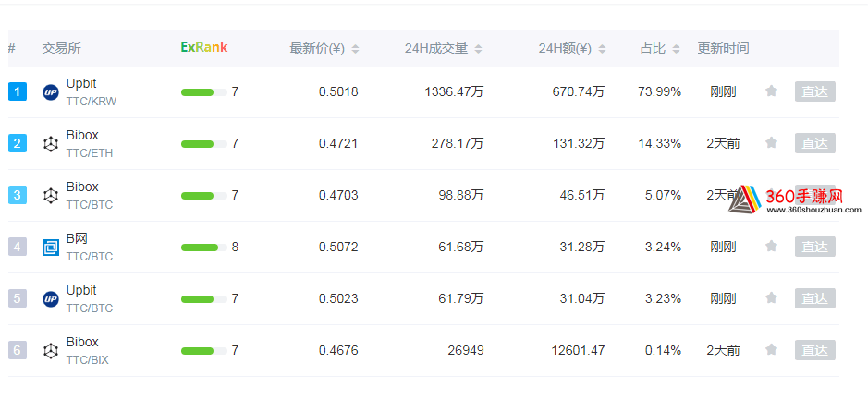Click turnover value 46.51万

(581, 196)
